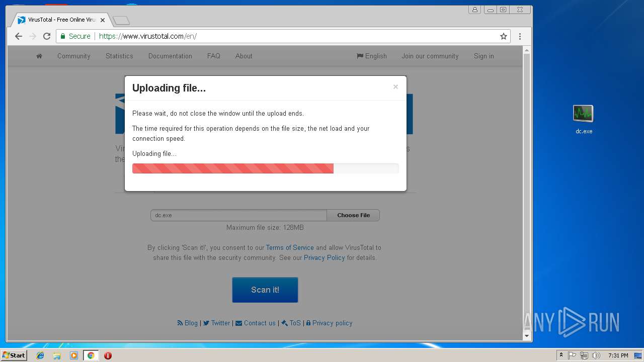Click the volume speaker tray icon

point(596,355)
